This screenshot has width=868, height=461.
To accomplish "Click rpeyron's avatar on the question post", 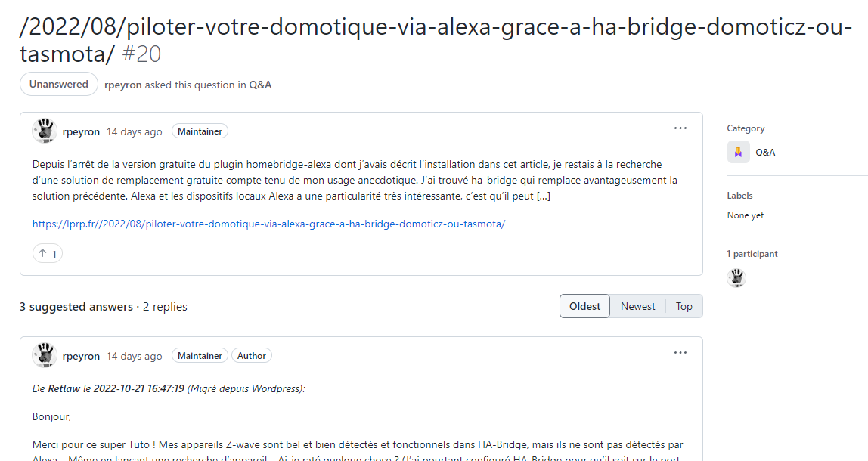I will (x=45, y=131).
